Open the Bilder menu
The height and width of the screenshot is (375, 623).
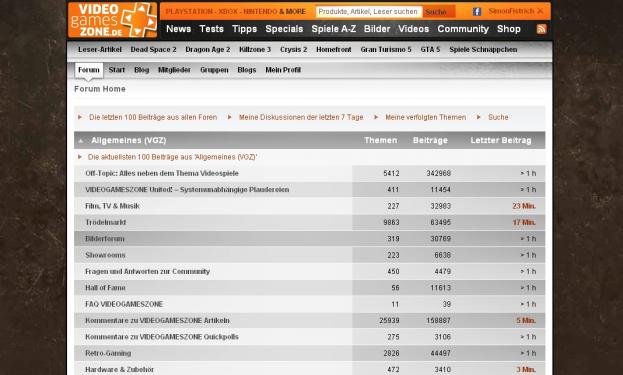(377, 29)
